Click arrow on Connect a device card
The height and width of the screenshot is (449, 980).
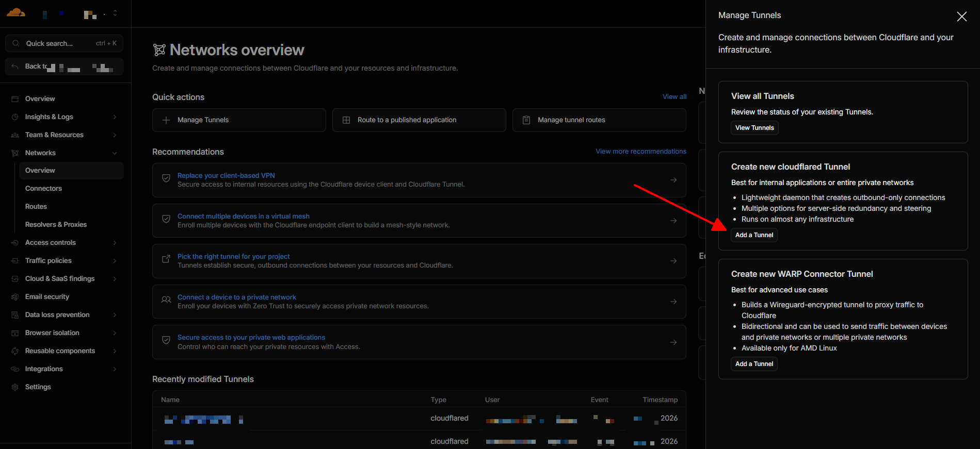click(x=673, y=302)
